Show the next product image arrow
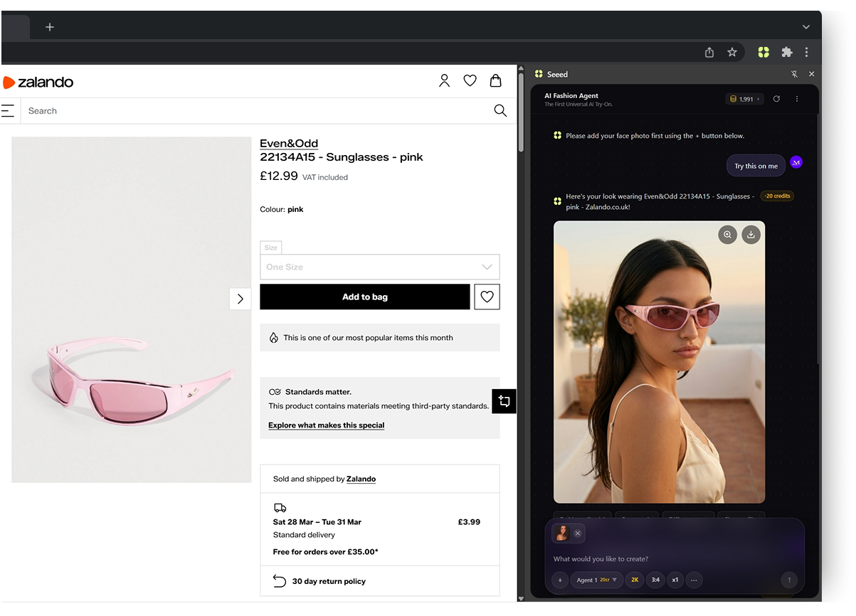 coord(240,299)
